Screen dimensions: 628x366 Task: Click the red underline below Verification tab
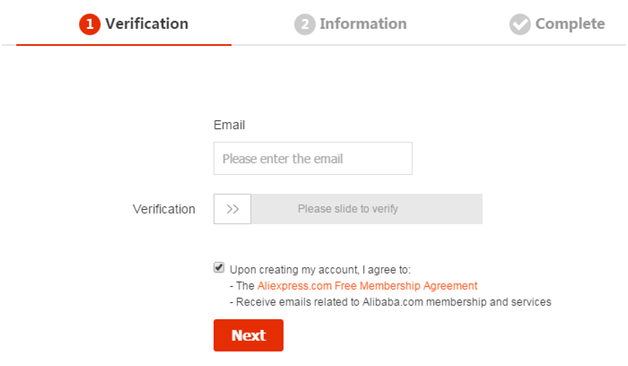coord(124,45)
